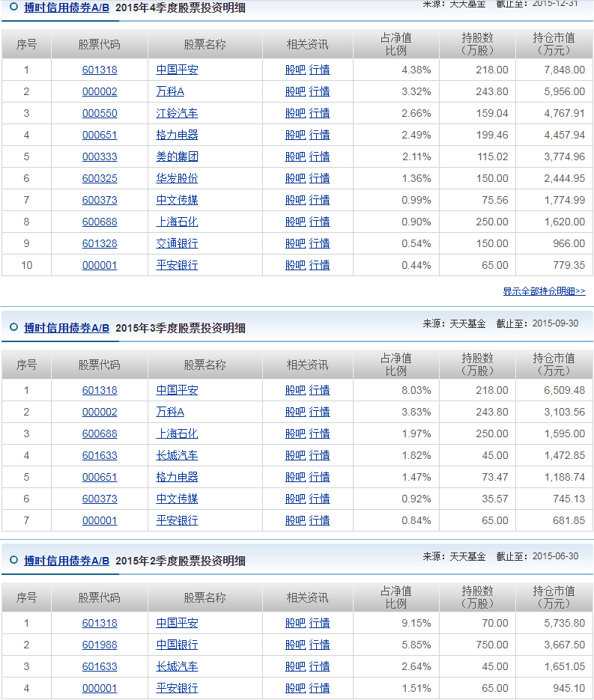This screenshot has width=594, height=700.
Task: Open 行情 for 交通银行 row
Action: pyautogui.click(x=319, y=244)
